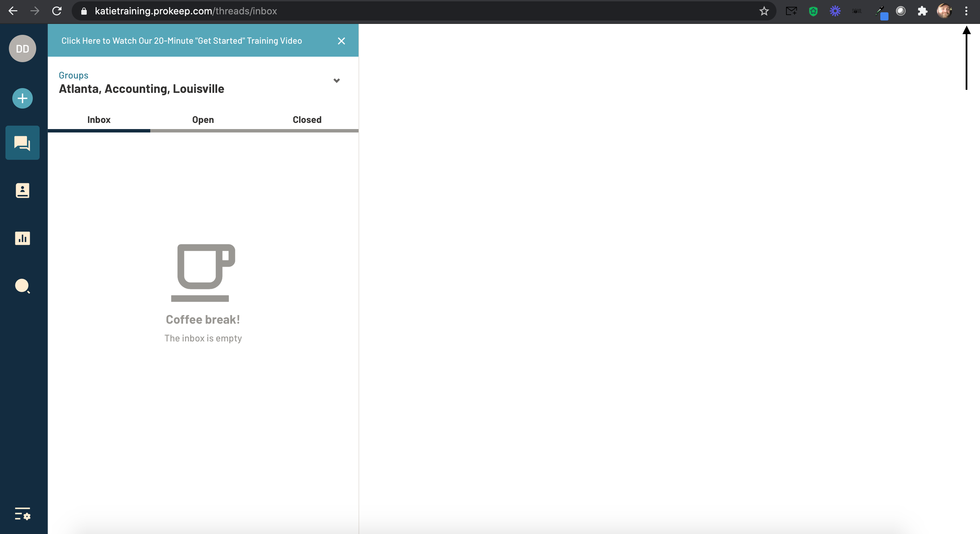Open the analytics bar chart icon
980x534 pixels.
pos(23,238)
